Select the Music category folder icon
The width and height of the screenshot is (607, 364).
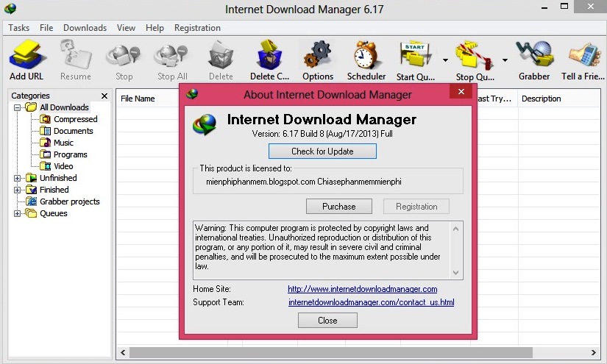tap(46, 143)
